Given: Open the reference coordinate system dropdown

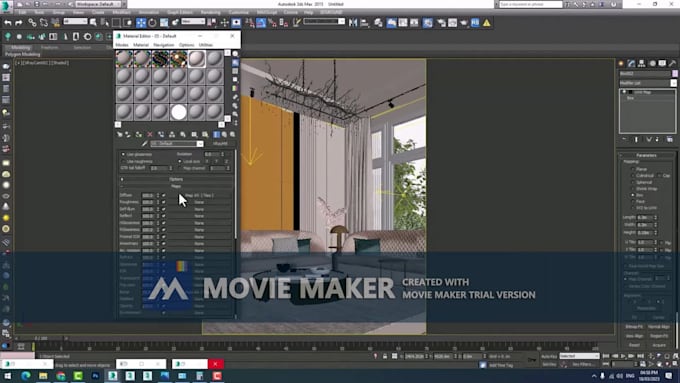Looking at the screenshot, I should click(x=193, y=21).
